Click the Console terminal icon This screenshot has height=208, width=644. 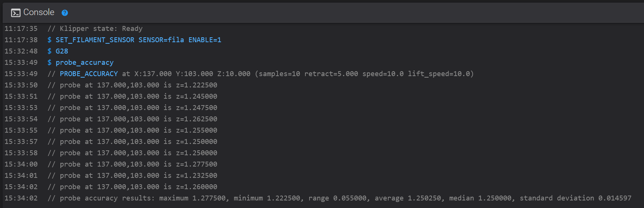point(15,13)
